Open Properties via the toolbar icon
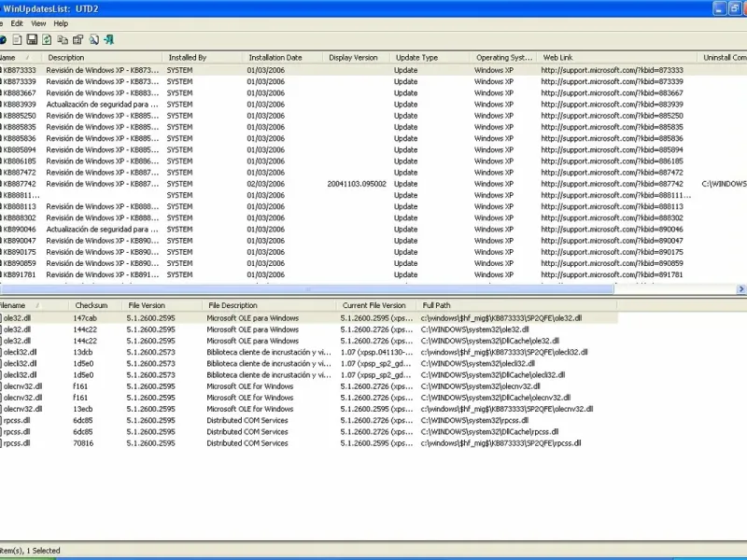The height and width of the screenshot is (560, 747). coord(78,40)
